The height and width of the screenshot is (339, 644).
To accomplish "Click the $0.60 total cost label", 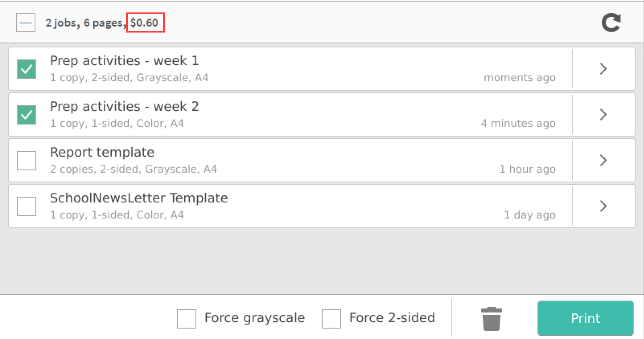I will coord(144,22).
